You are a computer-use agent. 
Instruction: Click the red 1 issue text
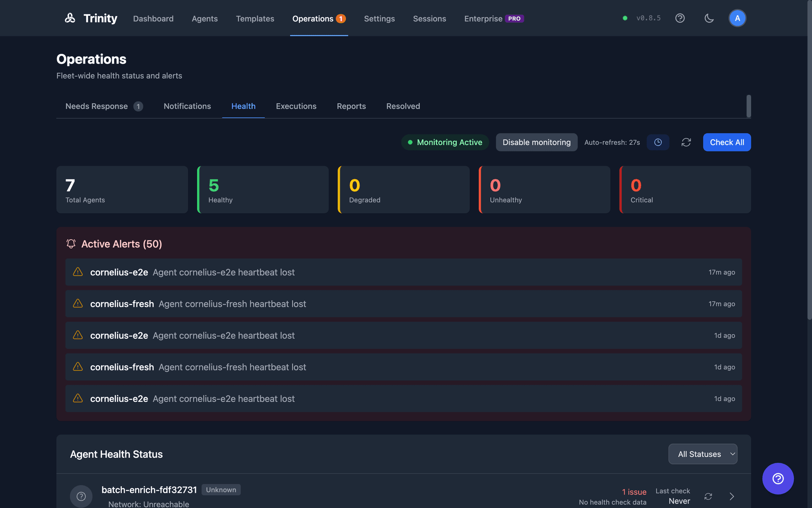click(x=634, y=492)
